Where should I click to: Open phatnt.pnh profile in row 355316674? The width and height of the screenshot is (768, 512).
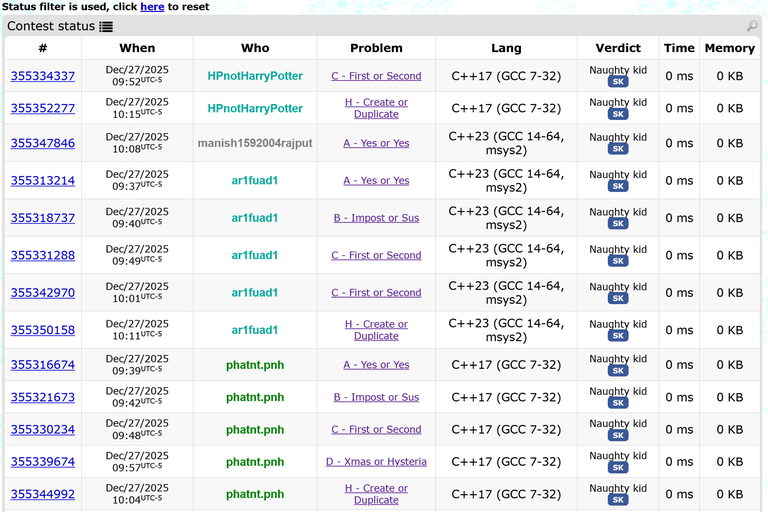(255, 365)
